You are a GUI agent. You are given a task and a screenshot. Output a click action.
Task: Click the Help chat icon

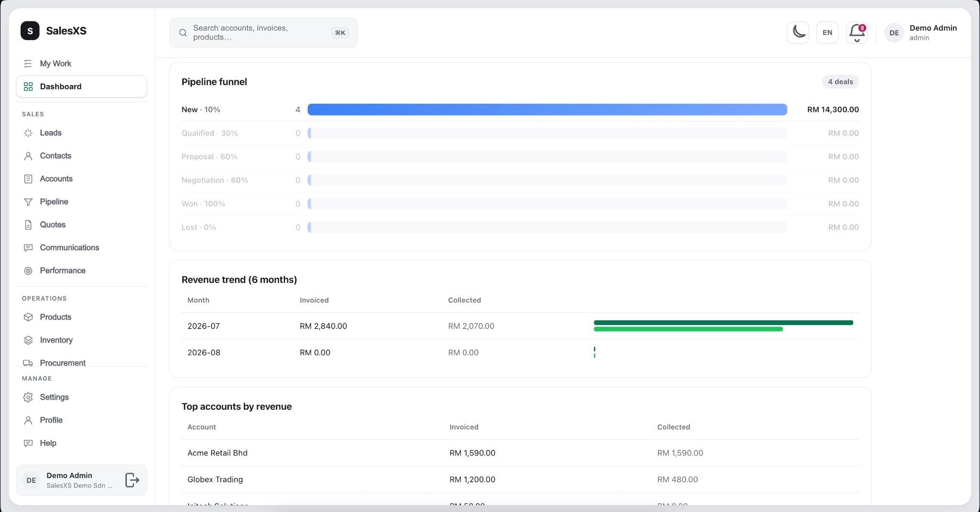pos(28,443)
